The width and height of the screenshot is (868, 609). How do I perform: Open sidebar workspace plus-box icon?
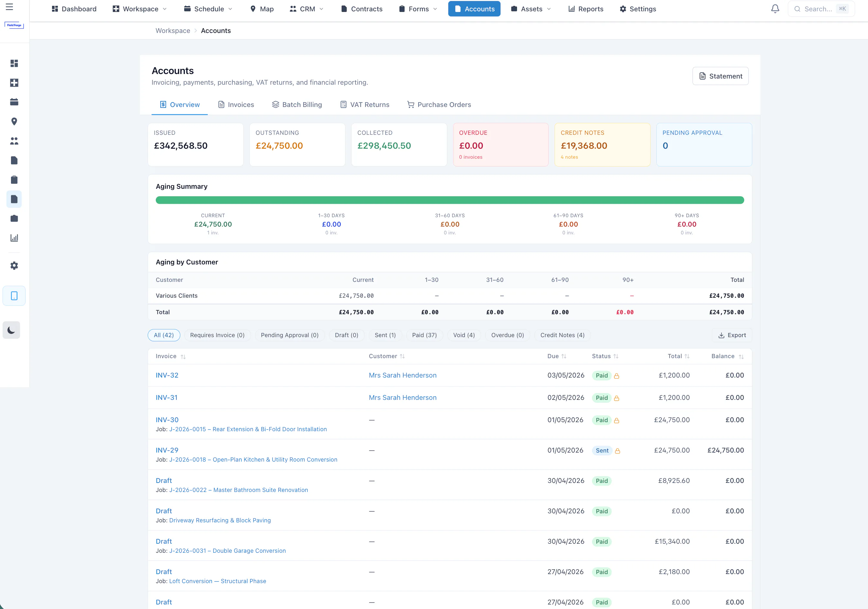pyautogui.click(x=14, y=83)
